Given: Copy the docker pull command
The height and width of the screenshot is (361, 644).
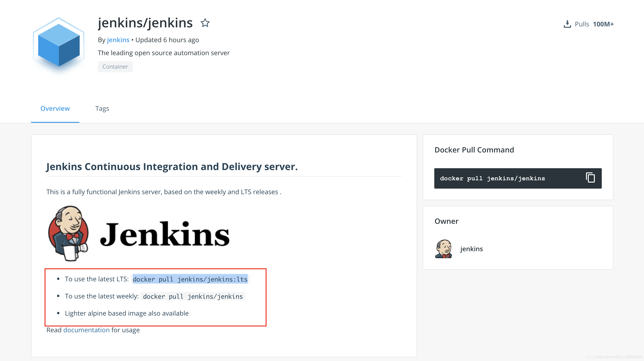Looking at the screenshot, I should [590, 178].
